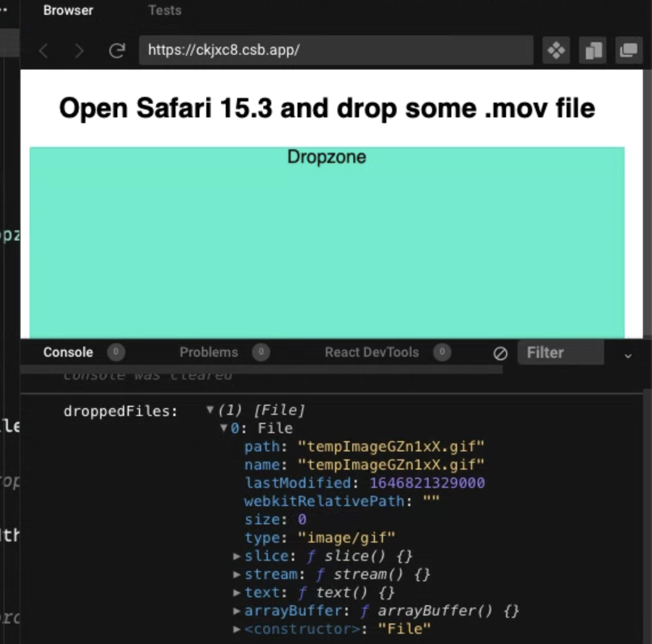Click the refresh page icon
This screenshot has width=652, height=644.
tap(117, 50)
